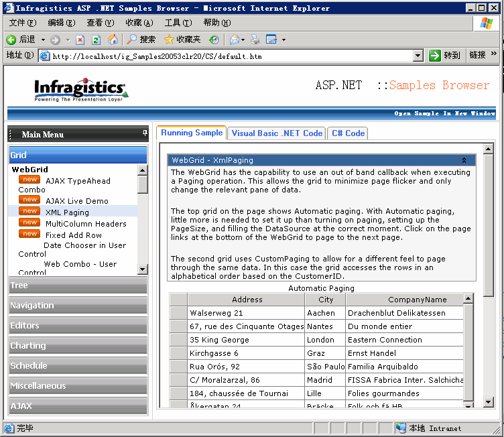
Task: Select row selector for Walserweg 21
Action: click(x=178, y=313)
